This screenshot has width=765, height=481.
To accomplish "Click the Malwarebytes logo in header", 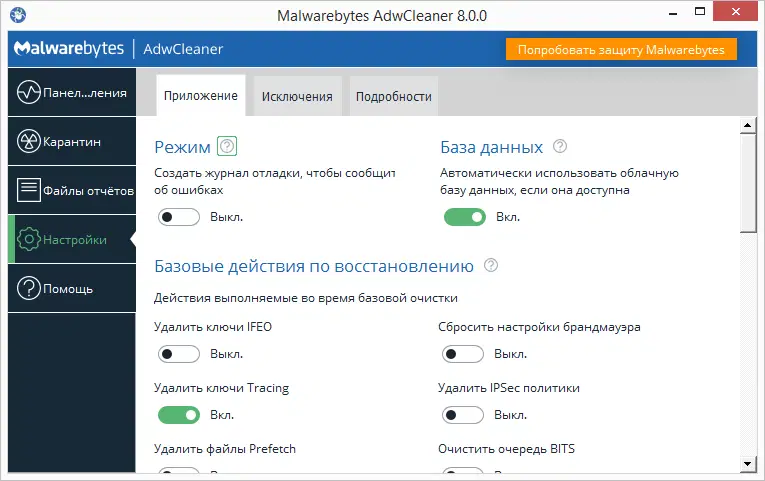I will [69, 48].
